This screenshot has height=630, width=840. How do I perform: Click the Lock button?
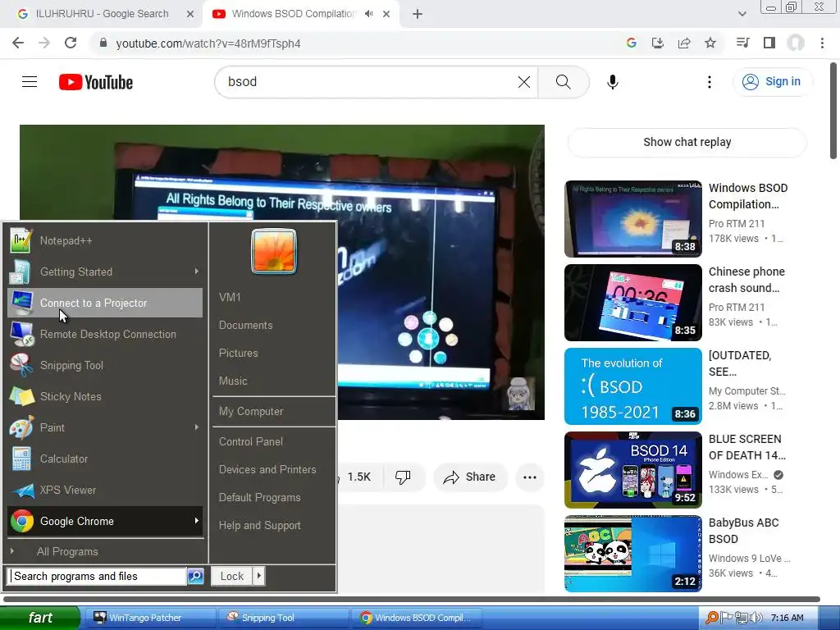(x=231, y=576)
